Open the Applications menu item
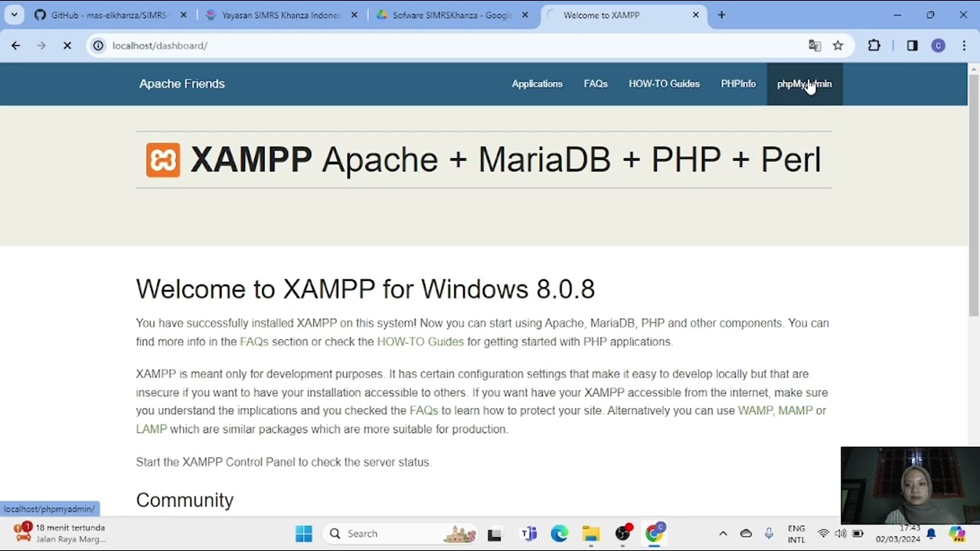 coord(537,84)
